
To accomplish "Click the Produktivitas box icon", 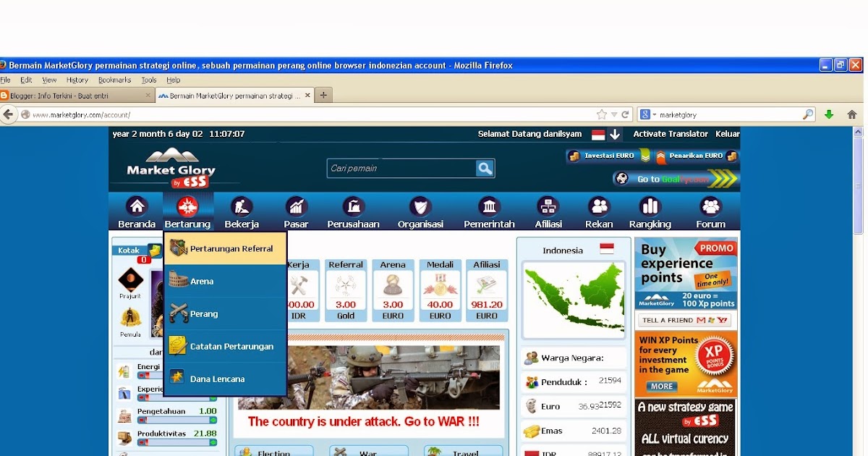I will click(x=124, y=437).
